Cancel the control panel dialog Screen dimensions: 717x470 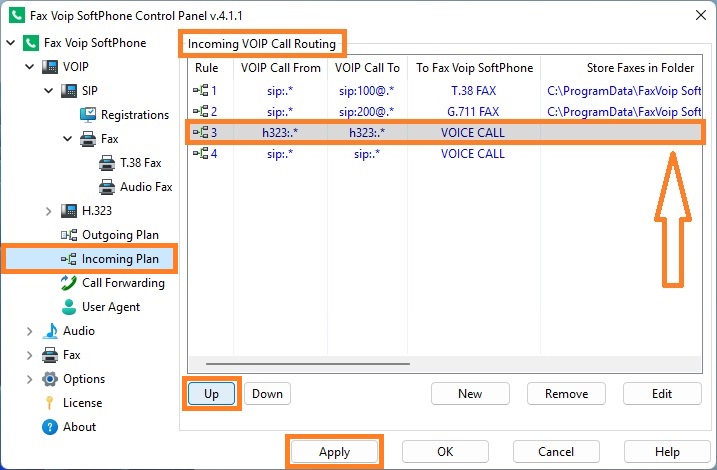(x=556, y=452)
